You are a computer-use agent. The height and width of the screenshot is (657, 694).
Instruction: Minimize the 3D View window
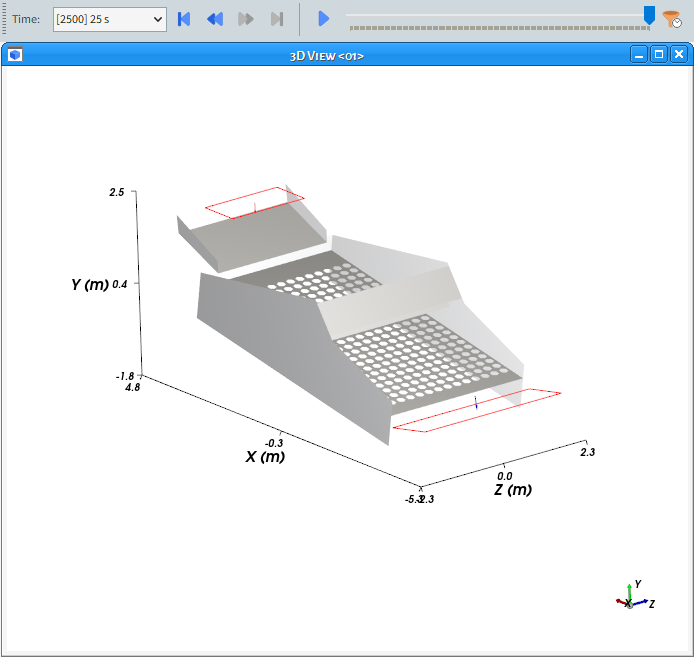(x=638, y=55)
